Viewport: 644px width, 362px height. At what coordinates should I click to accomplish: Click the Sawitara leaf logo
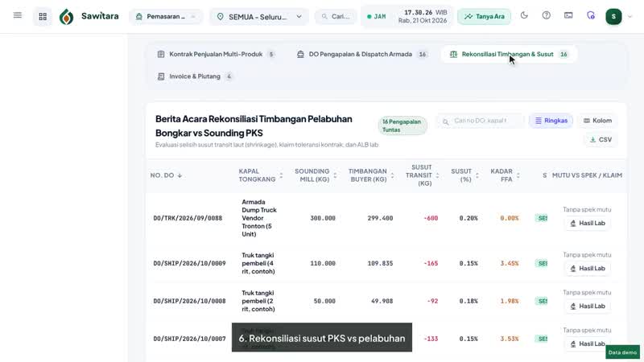[x=67, y=17]
